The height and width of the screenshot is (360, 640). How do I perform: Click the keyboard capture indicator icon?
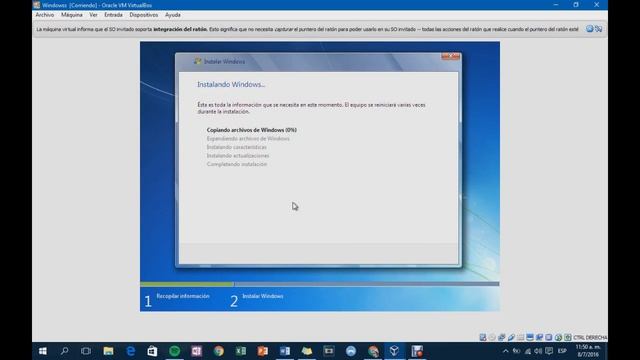tap(568, 337)
